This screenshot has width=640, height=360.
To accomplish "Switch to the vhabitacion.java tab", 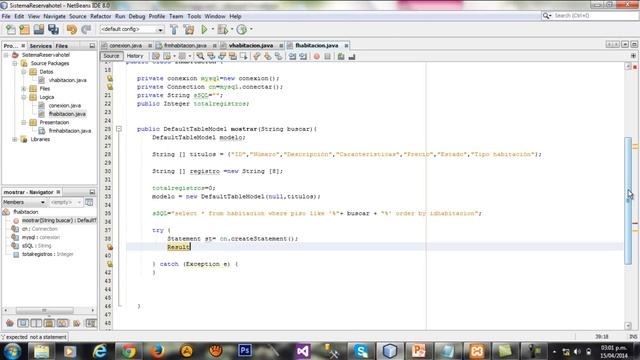I will (251, 46).
